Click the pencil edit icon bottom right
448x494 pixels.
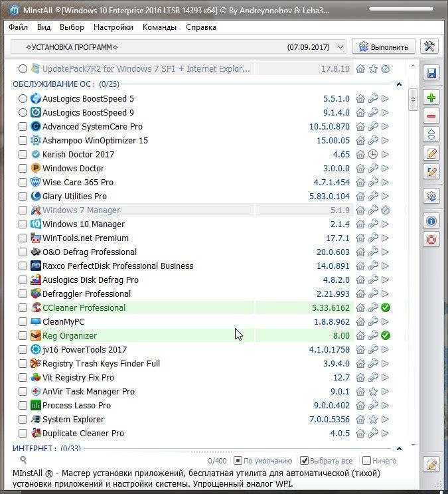pos(431,464)
